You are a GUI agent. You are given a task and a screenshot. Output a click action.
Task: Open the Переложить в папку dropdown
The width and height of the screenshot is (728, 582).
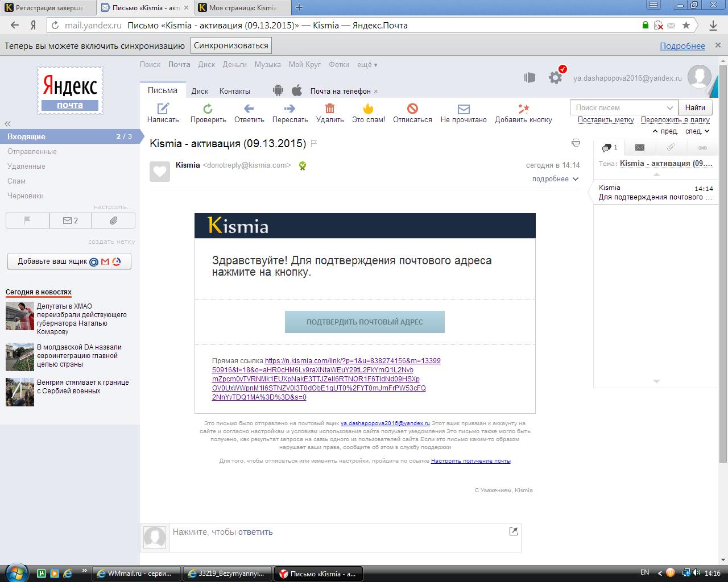point(675,120)
